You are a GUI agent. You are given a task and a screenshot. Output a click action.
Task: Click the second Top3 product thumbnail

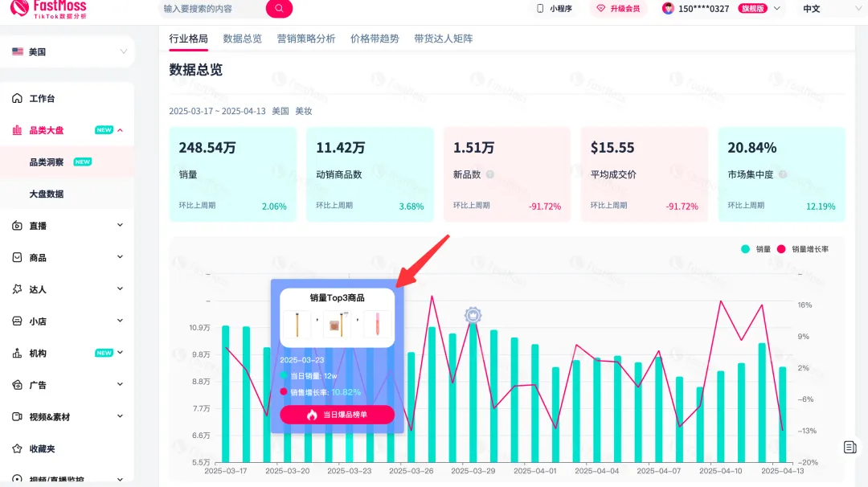[x=337, y=325]
